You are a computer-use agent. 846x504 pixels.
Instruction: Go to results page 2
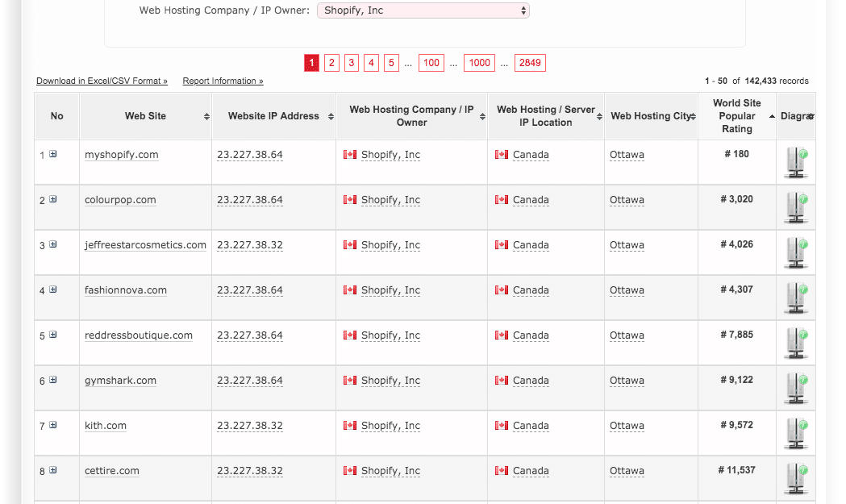331,63
